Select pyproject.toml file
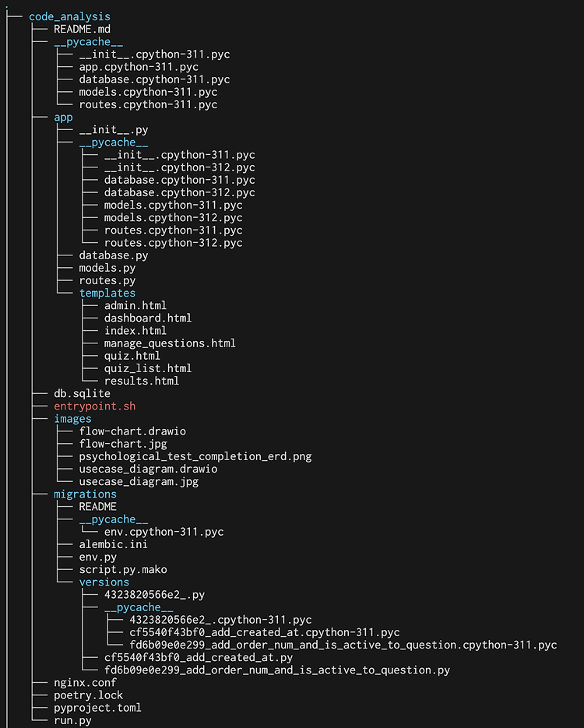The width and height of the screenshot is (584, 728). [x=97, y=708]
